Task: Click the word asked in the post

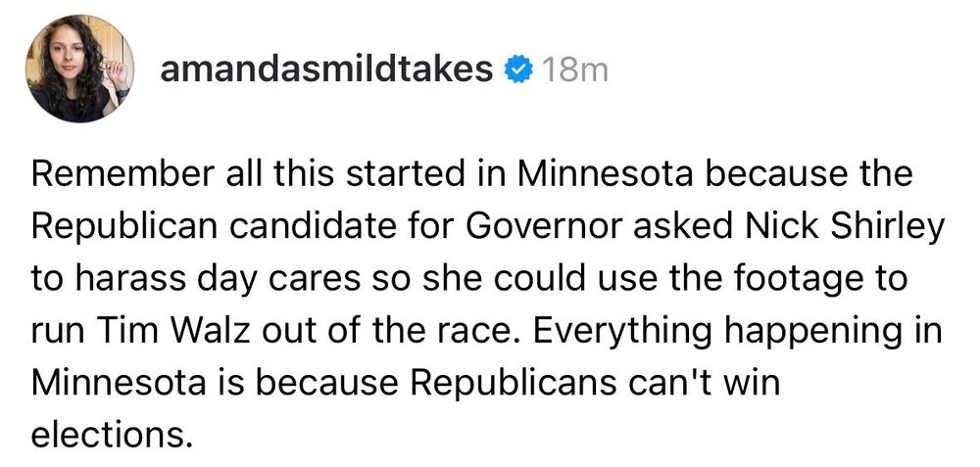Action: tap(690, 228)
